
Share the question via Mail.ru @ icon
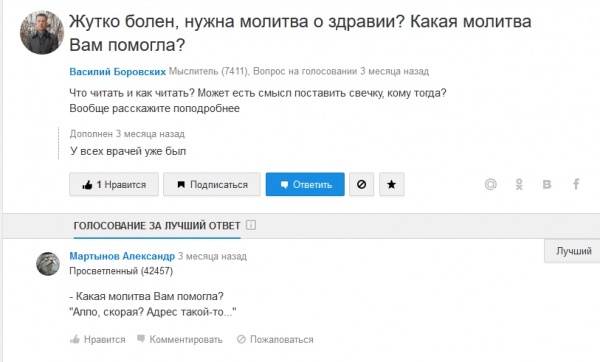tap(491, 184)
